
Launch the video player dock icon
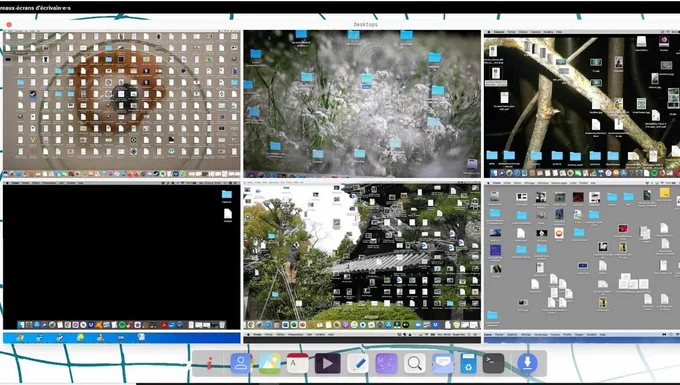(327, 363)
